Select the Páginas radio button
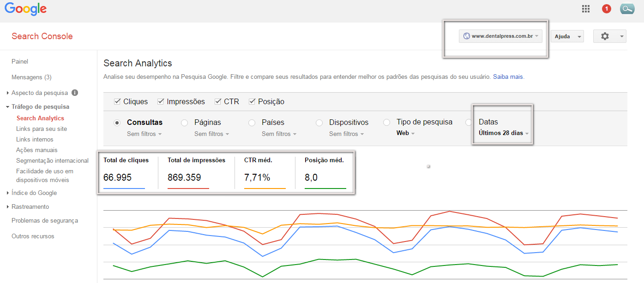This screenshot has height=283, width=644. coord(185,123)
